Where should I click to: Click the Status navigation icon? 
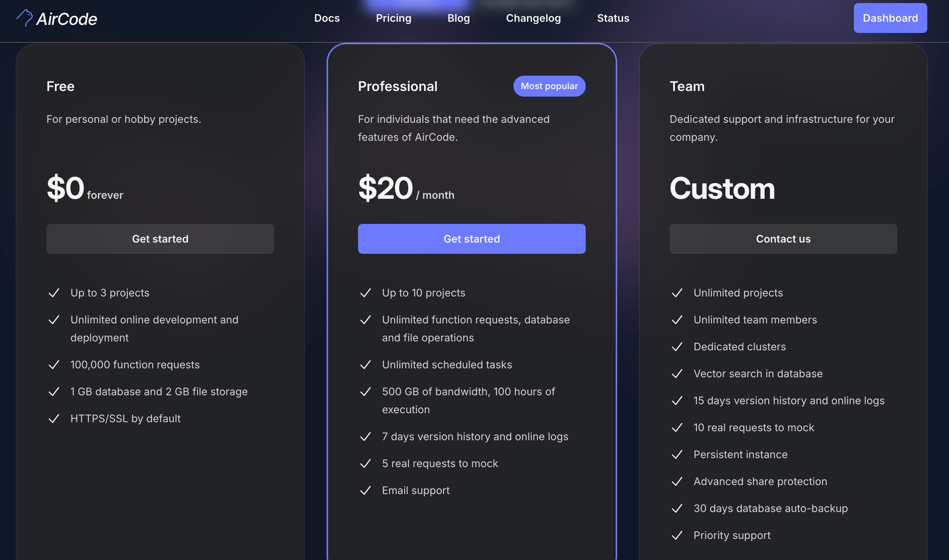tap(613, 18)
